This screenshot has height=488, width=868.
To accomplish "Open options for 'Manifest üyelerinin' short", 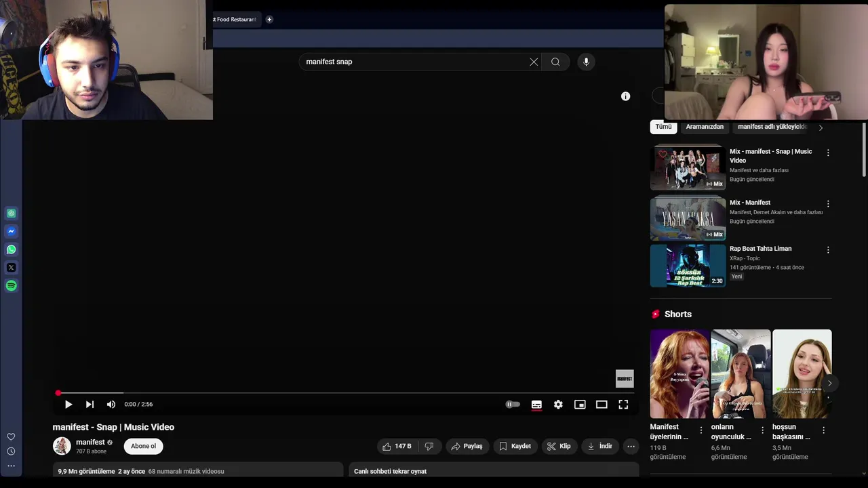I will tap(701, 430).
